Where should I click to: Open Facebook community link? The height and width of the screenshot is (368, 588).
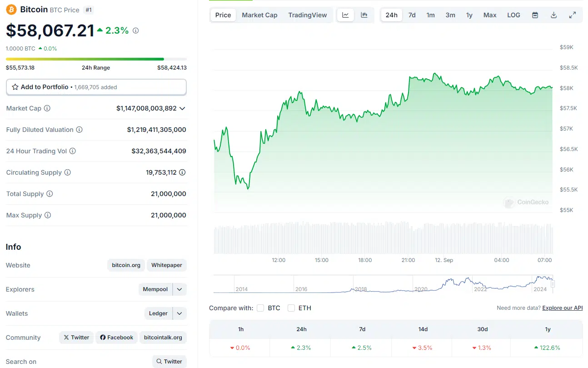coord(116,338)
